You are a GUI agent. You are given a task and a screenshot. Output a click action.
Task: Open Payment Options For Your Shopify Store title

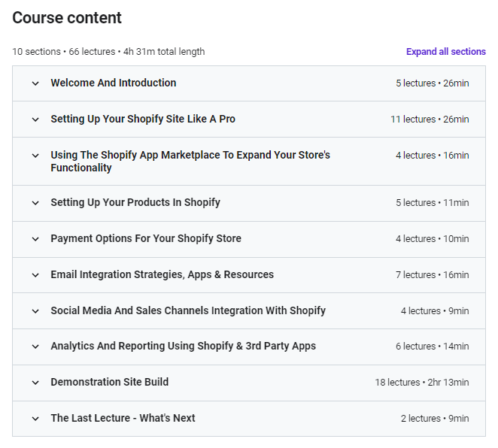[146, 238]
